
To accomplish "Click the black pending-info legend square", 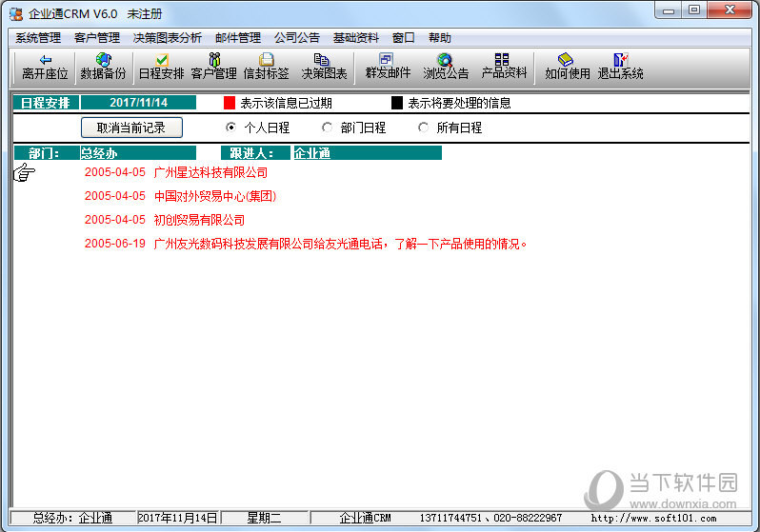I will click(397, 103).
